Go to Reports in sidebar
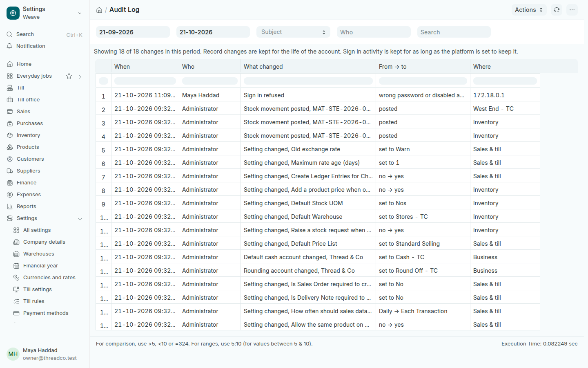 coord(26,206)
